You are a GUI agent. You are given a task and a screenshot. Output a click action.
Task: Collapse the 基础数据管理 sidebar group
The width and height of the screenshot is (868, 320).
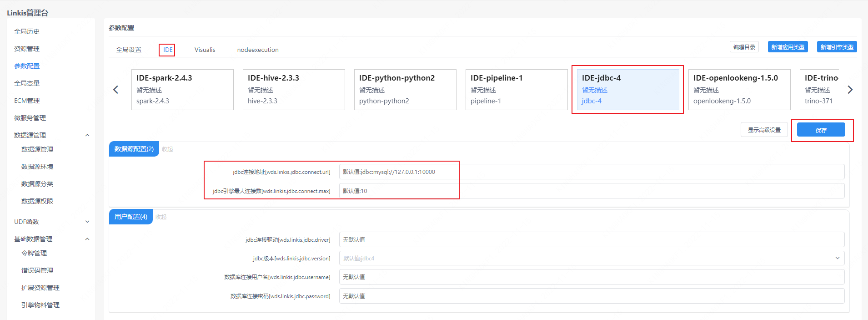pos(87,239)
